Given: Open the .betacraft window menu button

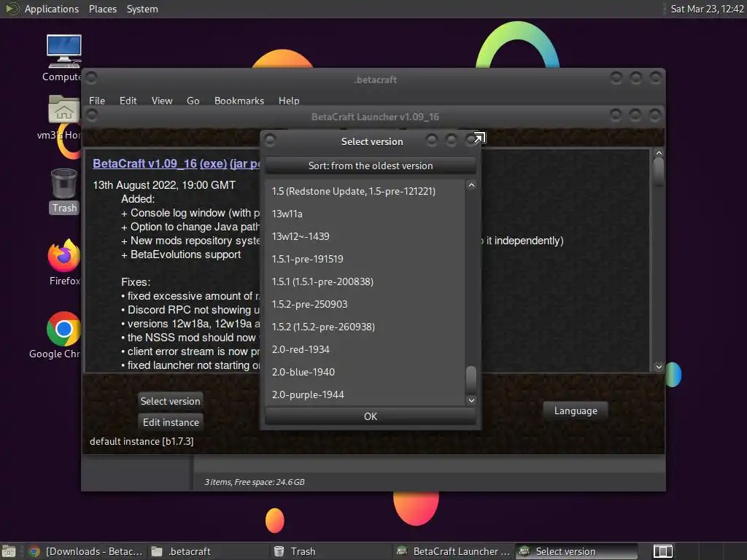Looking at the screenshot, I should tap(91, 77).
